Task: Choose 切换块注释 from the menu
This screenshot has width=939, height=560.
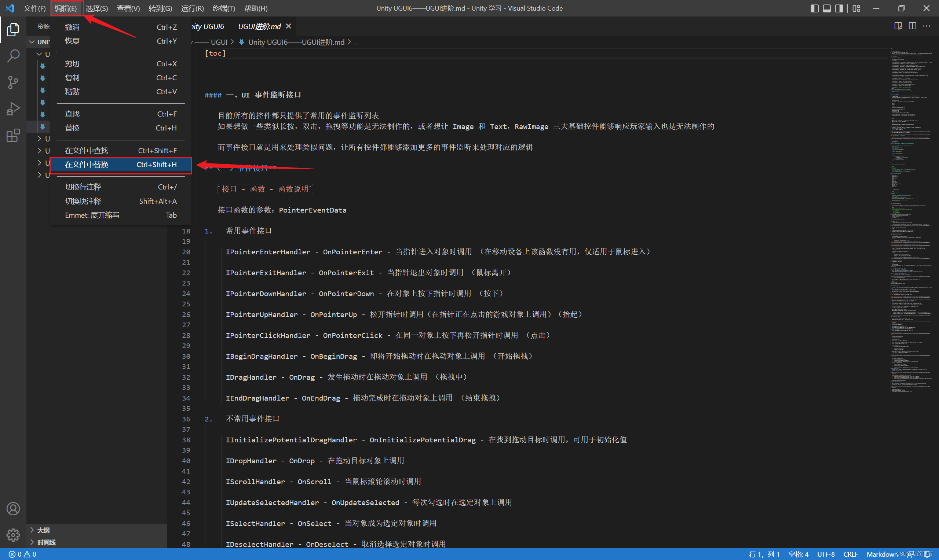Action: (121, 201)
